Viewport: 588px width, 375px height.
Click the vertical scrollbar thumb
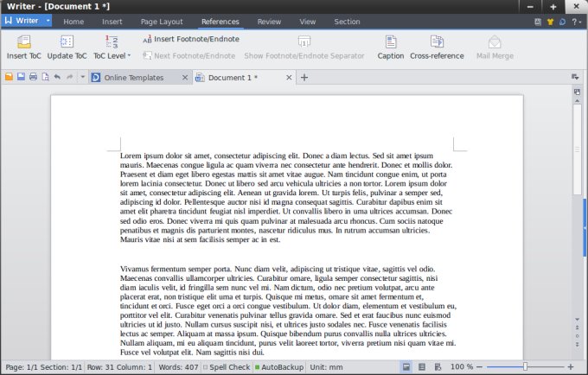(577, 149)
